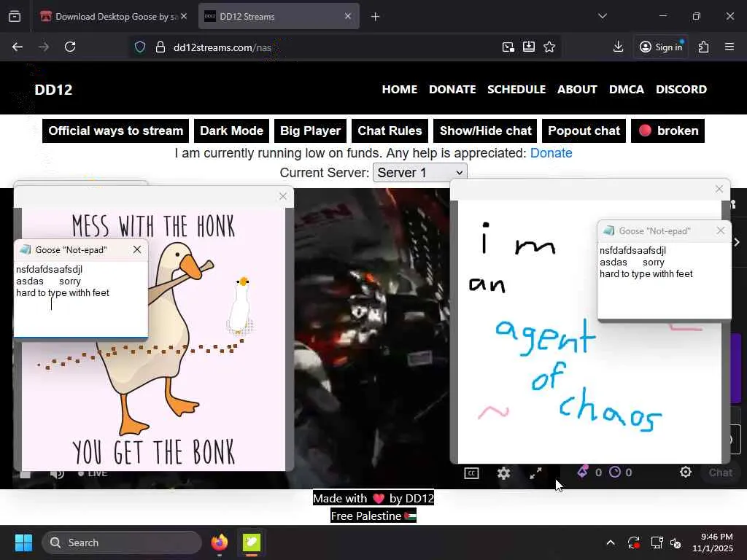Expand the Current Server dropdown
747x560 pixels.
coord(419,172)
